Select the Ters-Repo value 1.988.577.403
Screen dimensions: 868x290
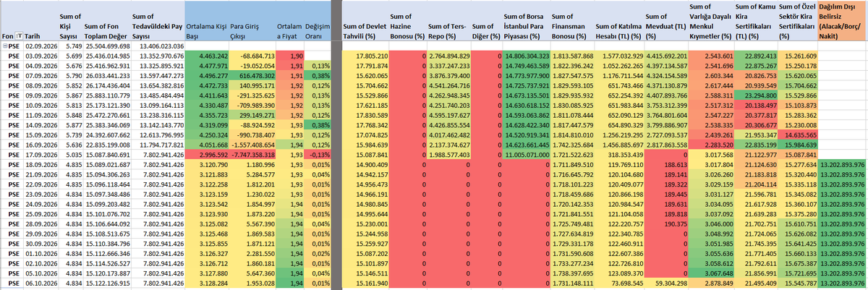point(449,155)
